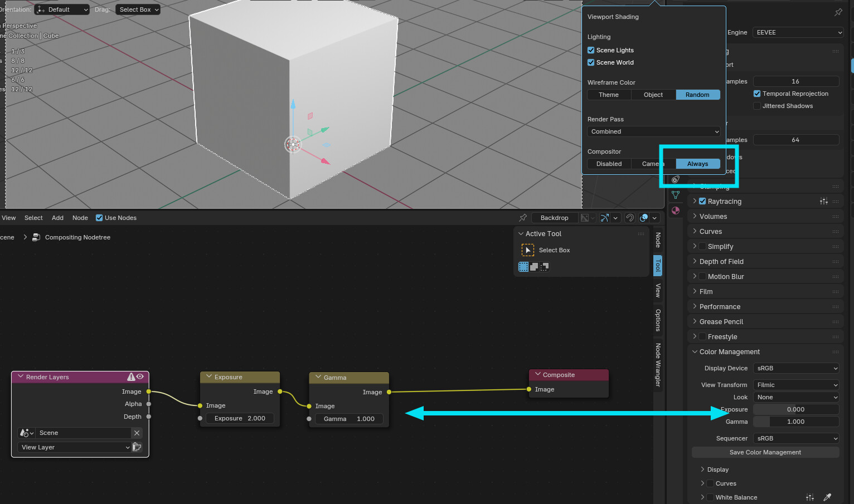
Task: Select the Set new selection mode icon
Action: tap(523, 267)
